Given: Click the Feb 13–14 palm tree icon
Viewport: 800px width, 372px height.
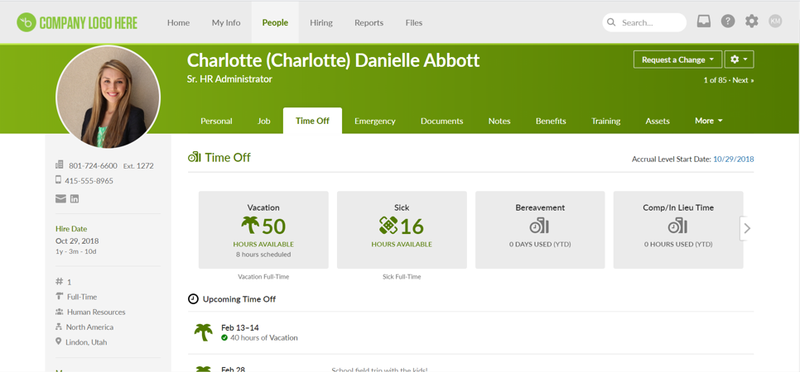Looking at the screenshot, I should point(203,332).
